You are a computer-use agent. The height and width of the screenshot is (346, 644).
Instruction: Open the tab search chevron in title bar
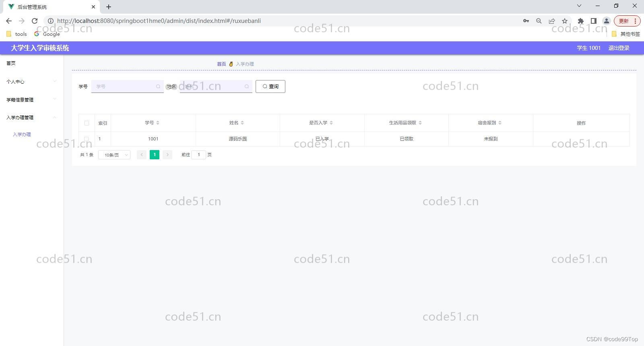pos(579,6)
